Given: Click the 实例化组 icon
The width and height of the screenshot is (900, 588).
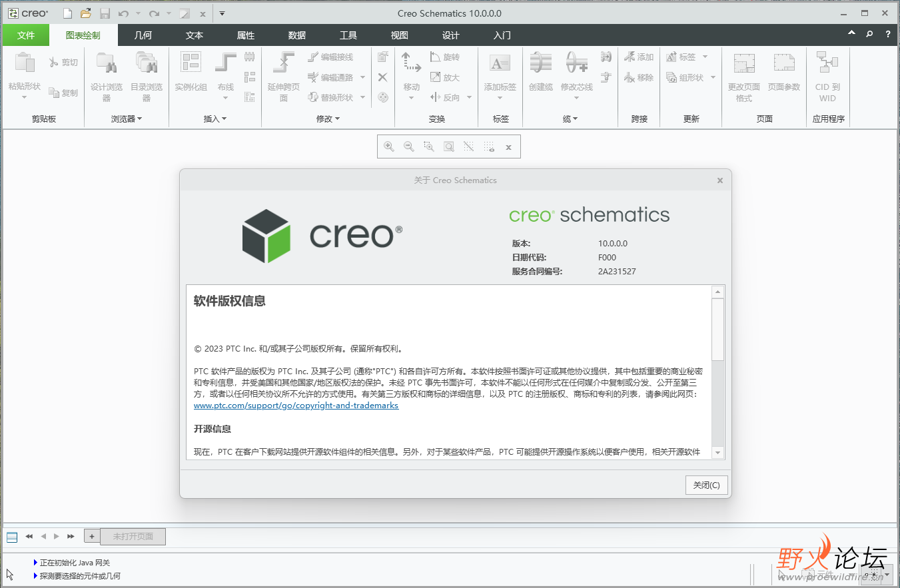Looking at the screenshot, I should pyautogui.click(x=191, y=63).
